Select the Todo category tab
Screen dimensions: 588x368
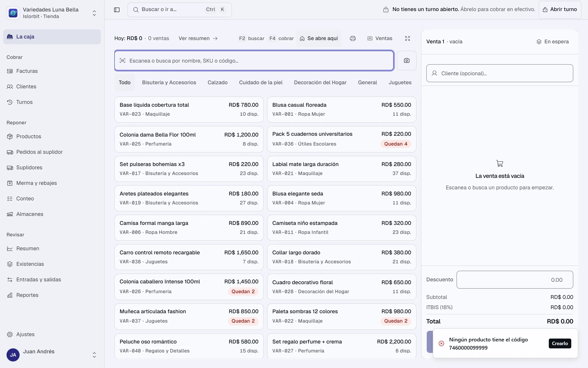tap(124, 83)
